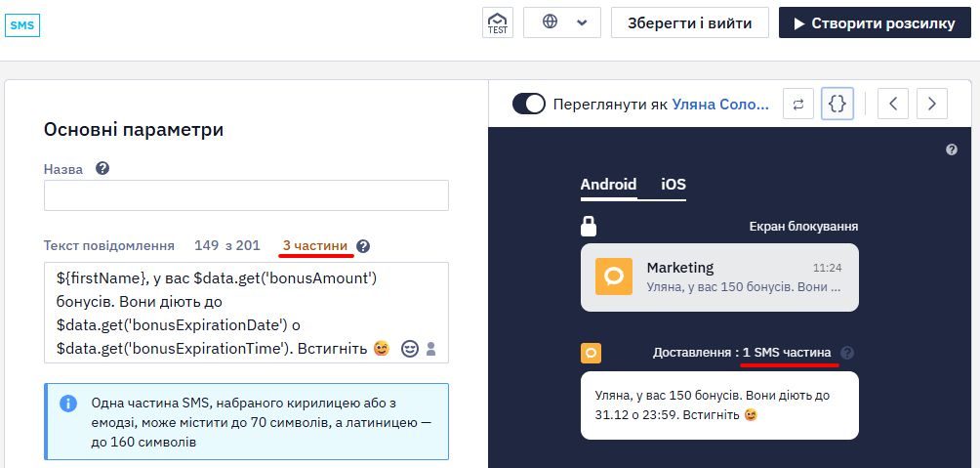Viewport: 980px width, 468px height.
Task: Click the Створити розсилку button
Action: [875, 22]
